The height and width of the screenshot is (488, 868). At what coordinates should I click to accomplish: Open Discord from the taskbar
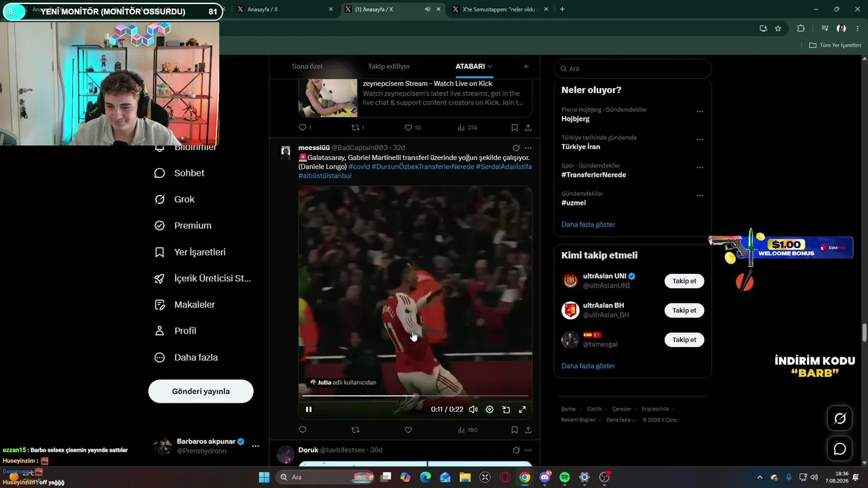coord(545,477)
